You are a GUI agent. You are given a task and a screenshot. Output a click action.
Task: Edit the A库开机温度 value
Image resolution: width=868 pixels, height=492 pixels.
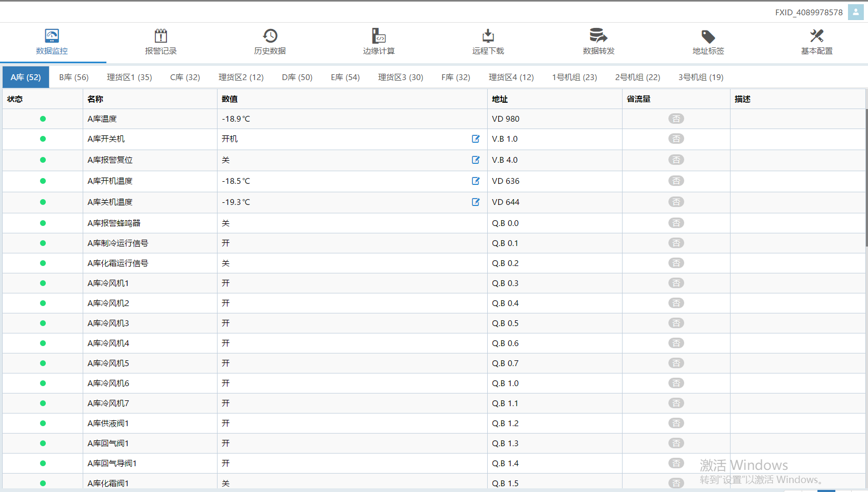pyautogui.click(x=476, y=181)
